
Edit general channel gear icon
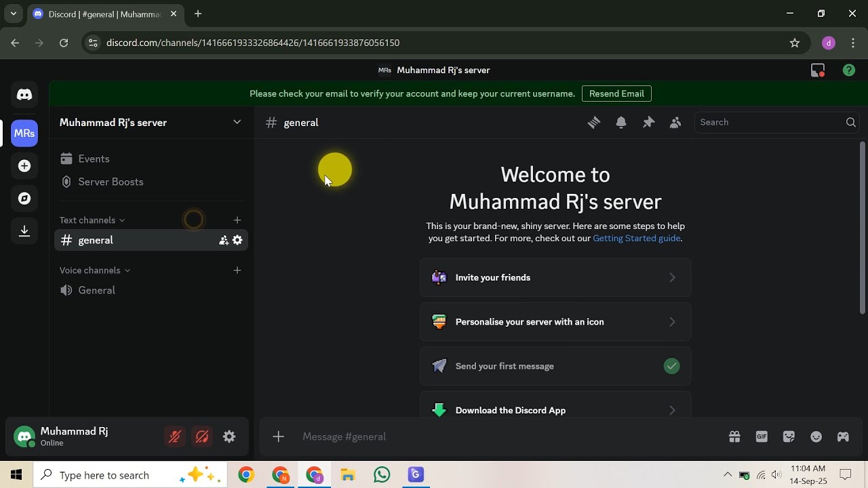point(237,240)
